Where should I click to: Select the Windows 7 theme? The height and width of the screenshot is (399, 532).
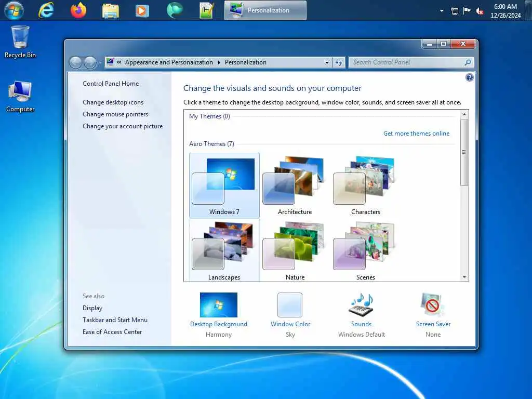pos(224,185)
